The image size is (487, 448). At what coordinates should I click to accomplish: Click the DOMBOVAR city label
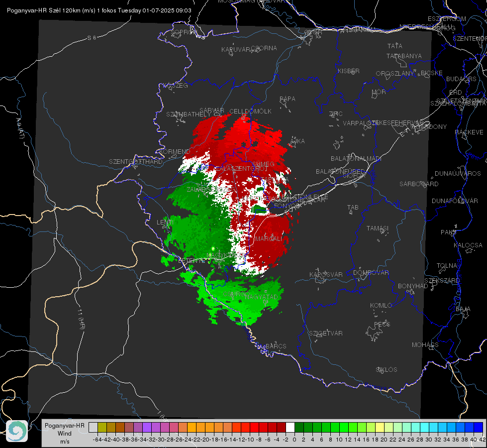tap(371, 273)
